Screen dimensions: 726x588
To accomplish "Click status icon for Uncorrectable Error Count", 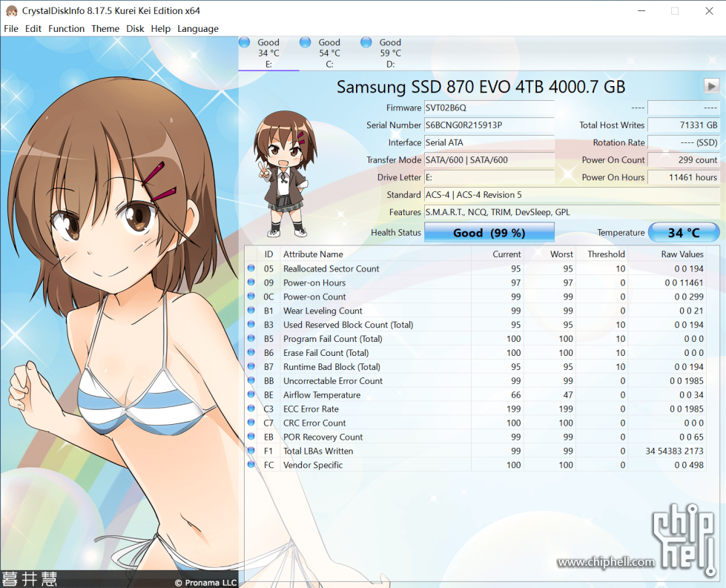I will [x=251, y=380].
